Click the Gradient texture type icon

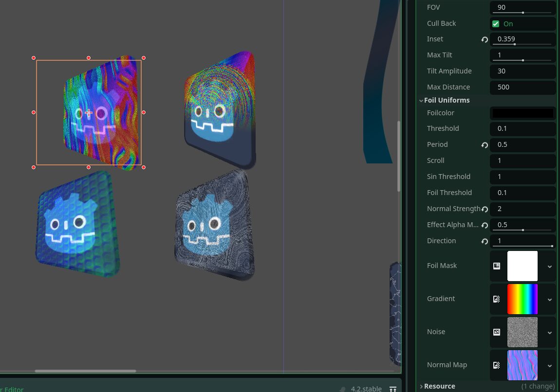click(496, 299)
